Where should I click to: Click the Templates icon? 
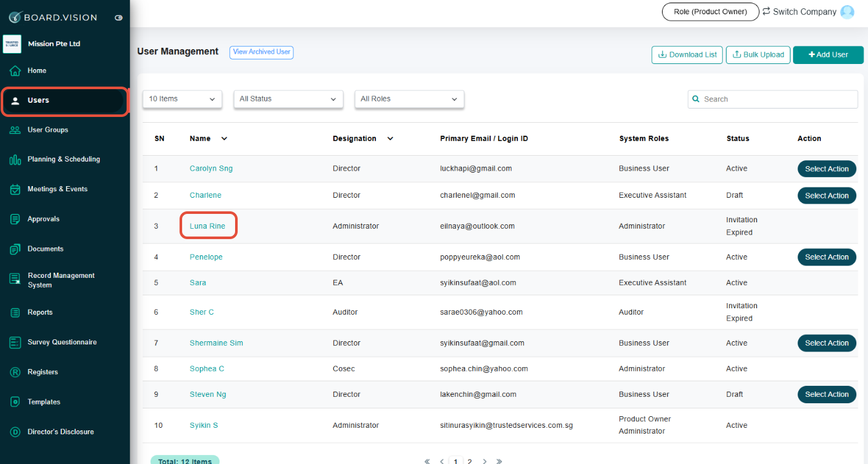click(x=15, y=402)
